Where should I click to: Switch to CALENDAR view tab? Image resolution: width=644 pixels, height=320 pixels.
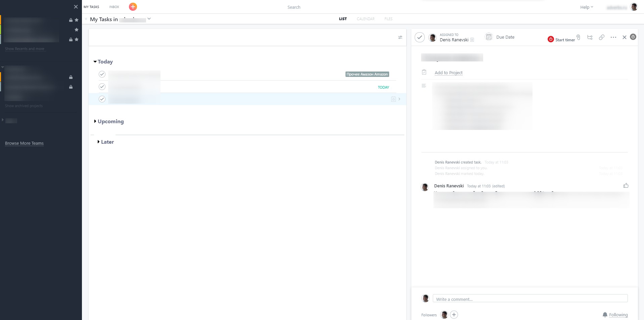[366, 19]
